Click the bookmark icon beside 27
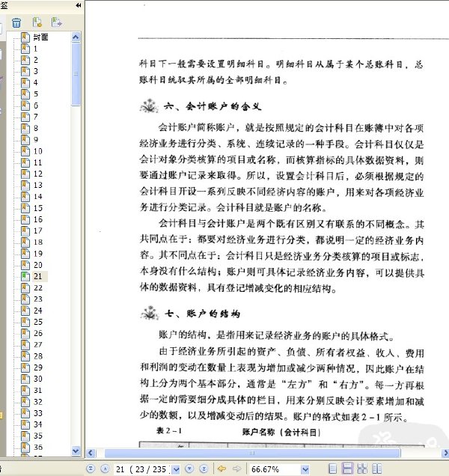 [25, 344]
